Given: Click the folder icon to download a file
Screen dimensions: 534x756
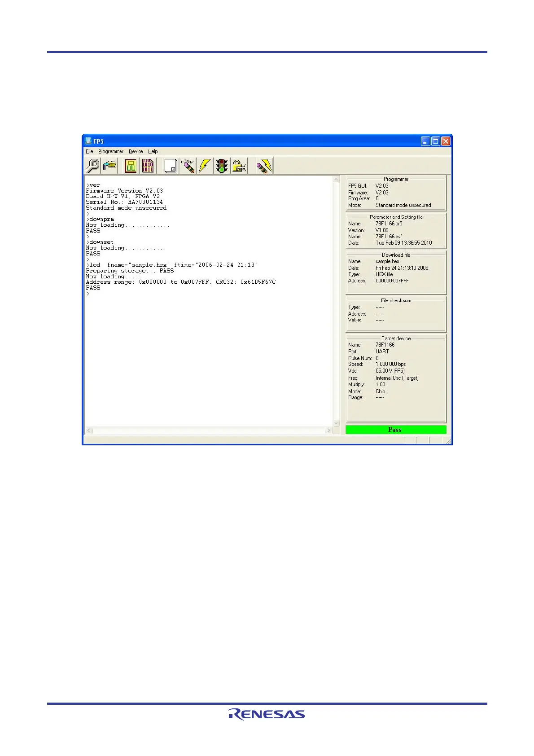Looking at the screenshot, I should [x=109, y=166].
